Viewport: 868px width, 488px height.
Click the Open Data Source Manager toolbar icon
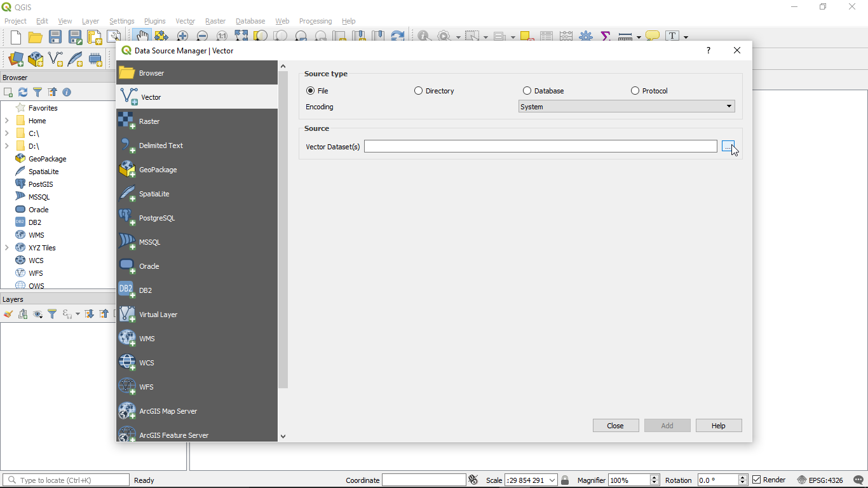16,59
